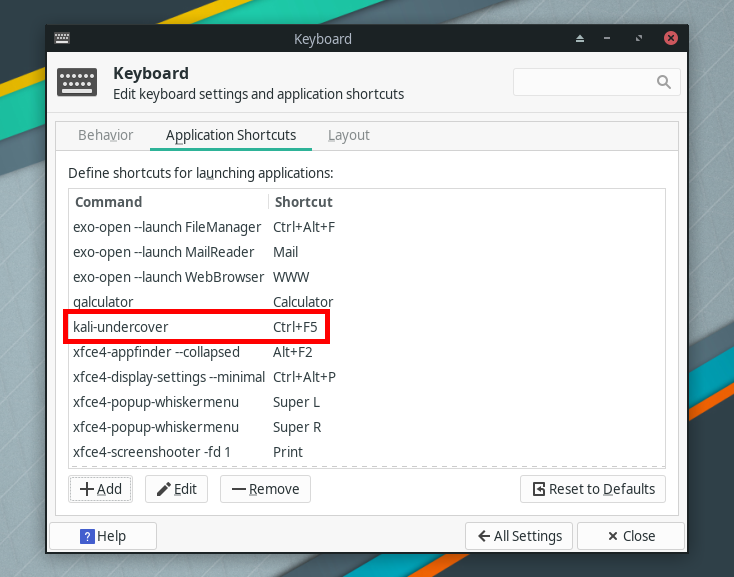Switch to the Behavior tab
Screen dimensions: 734x577
click(x=105, y=135)
